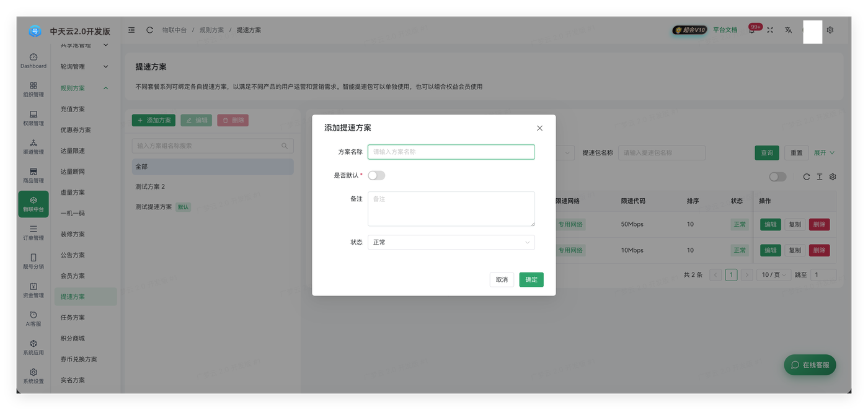Open 一机一码 menu item

tap(86, 213)
